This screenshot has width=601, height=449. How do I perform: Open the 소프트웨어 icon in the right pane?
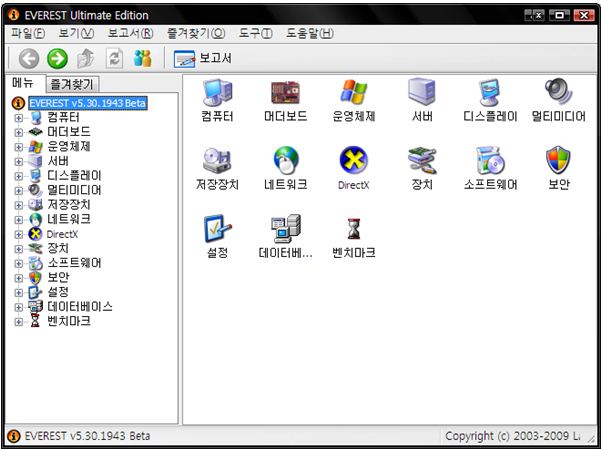pos(490,161)
